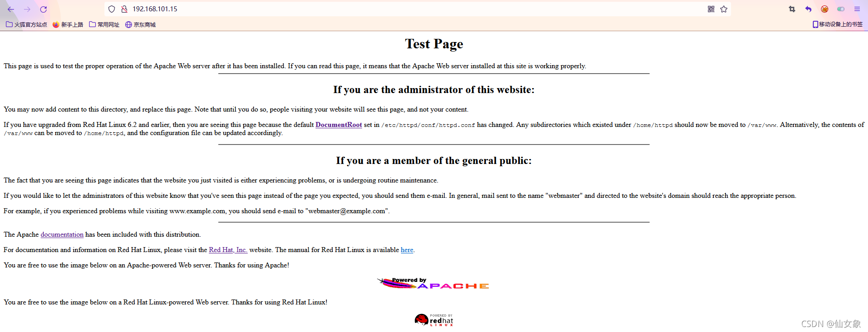Reload the current page
This screenshot has width=868, height=332.
click(43, 9)
